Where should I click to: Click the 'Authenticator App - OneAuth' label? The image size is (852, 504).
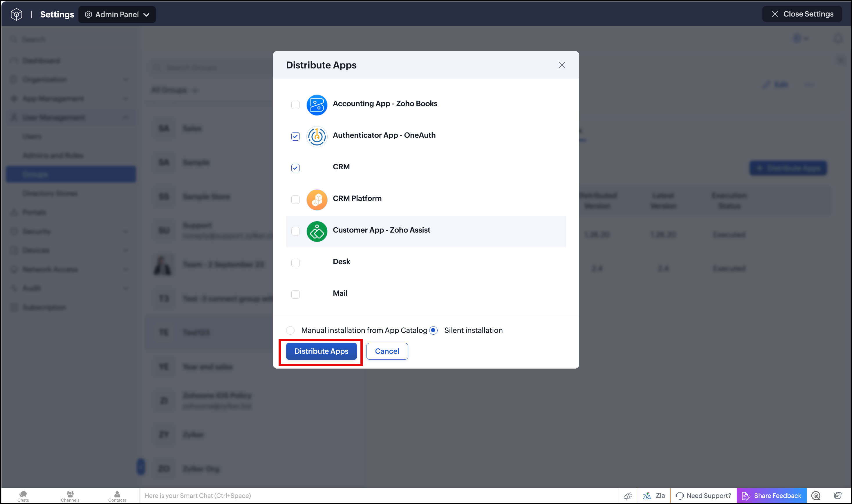pos(384,135)
